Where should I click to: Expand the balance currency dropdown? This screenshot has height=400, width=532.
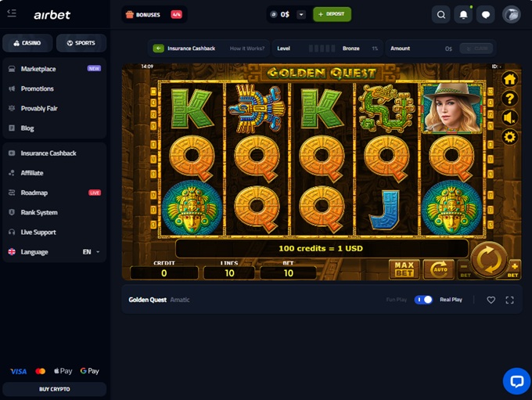coord(301,15)
